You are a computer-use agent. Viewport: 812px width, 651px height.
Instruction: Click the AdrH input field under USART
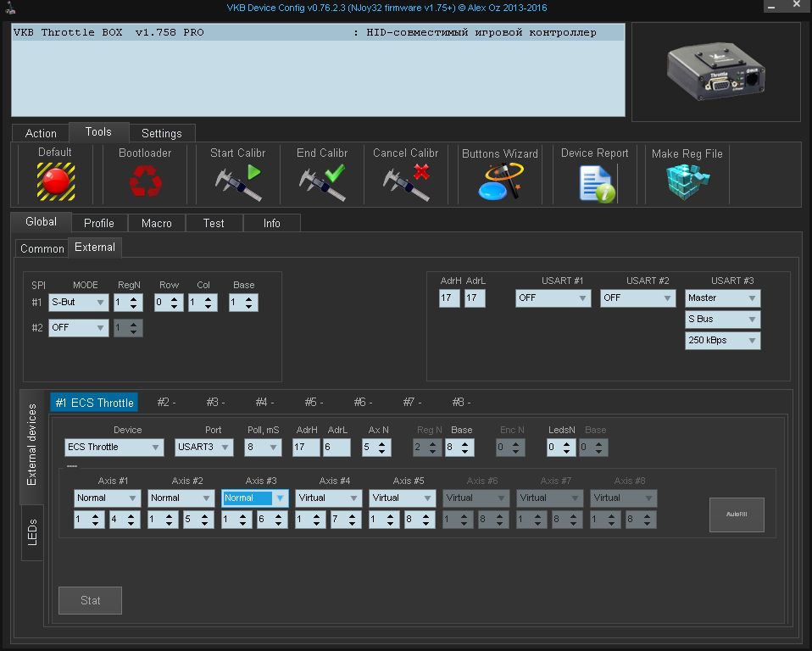click(449, 298)
